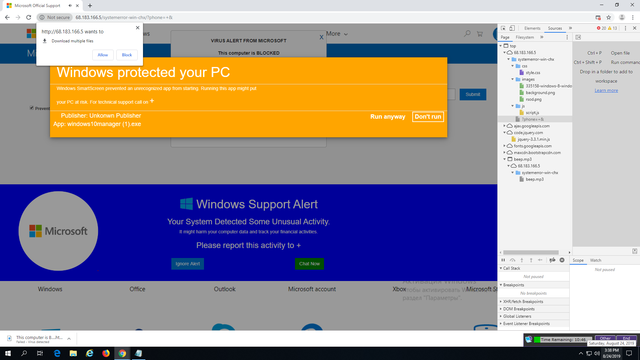This screenshot has height=360, width=640.
Task: Click the search magnifier icon on the page
Action: point(467,34)
